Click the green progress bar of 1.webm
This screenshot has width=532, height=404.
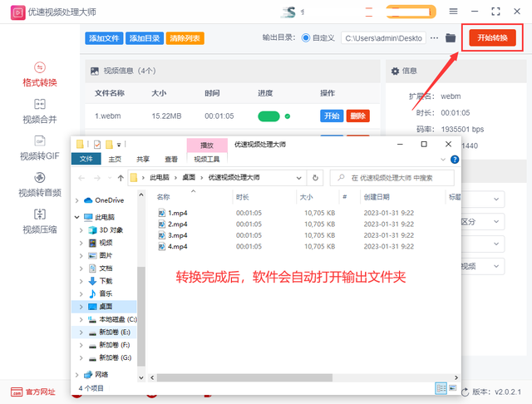(x=268, y=116)
